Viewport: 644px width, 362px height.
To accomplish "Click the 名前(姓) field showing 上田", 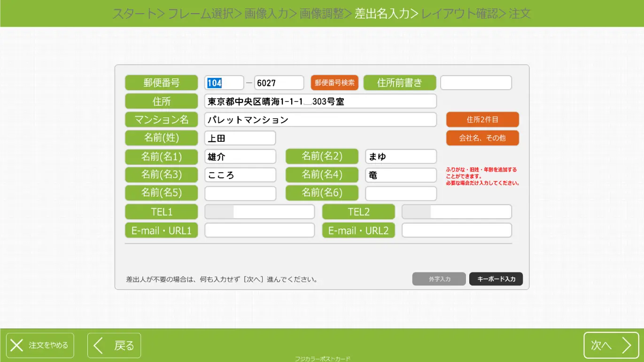I will pyautogui.click(x=240, y=138).
